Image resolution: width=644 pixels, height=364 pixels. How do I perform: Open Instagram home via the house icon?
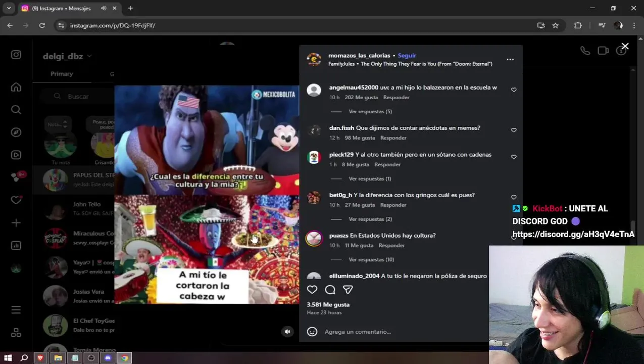[16, 87]
